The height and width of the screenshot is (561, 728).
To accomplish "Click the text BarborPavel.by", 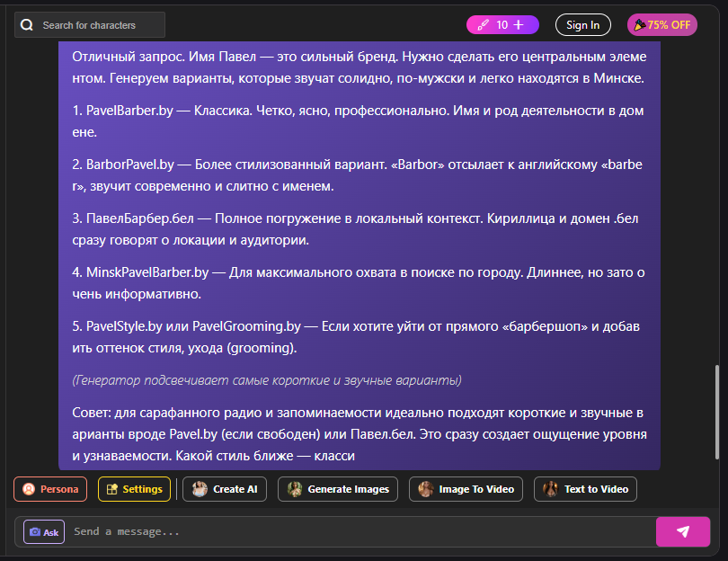I will point(130,165).
